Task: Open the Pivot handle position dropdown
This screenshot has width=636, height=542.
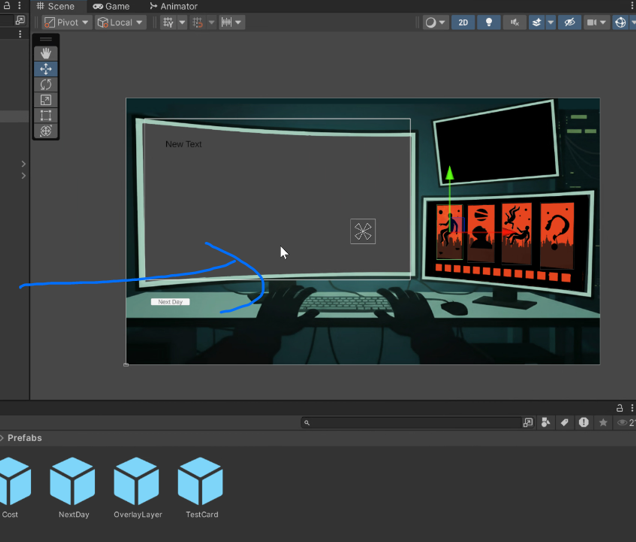Action: coord(66,22)
